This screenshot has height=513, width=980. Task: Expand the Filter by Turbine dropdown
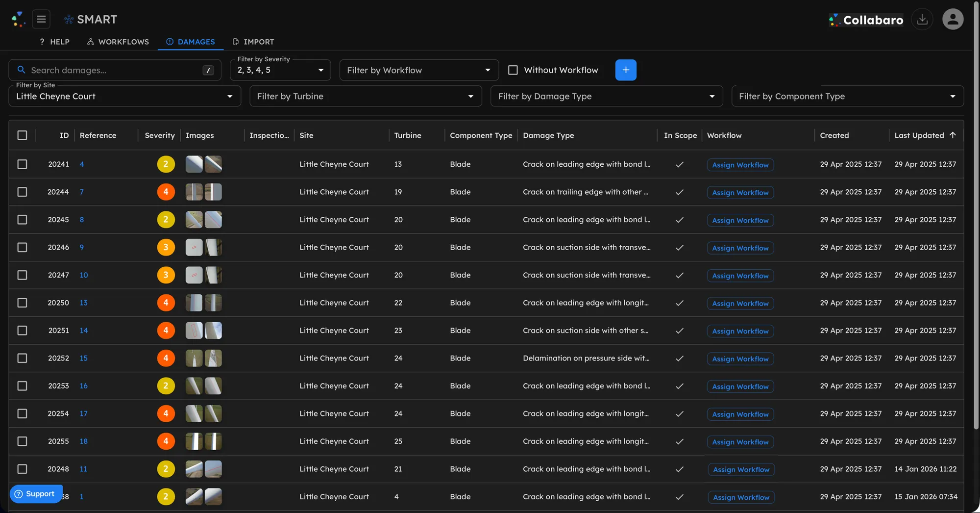coord(366,96)
